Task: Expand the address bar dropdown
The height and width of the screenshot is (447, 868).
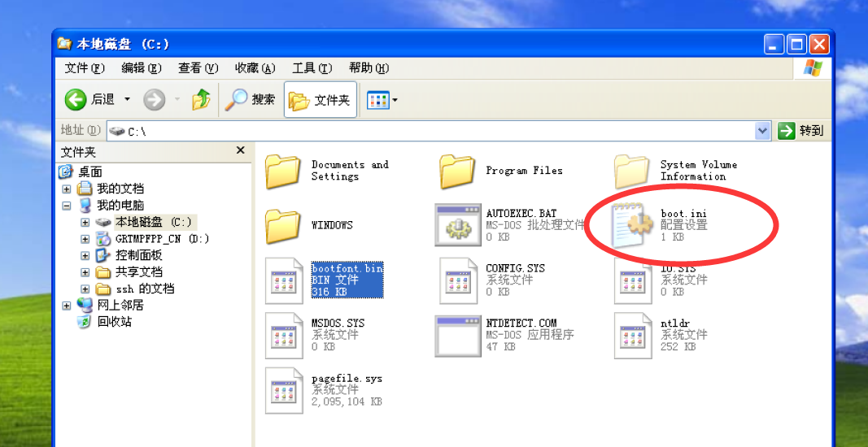Action: click(x=763, y=131)
